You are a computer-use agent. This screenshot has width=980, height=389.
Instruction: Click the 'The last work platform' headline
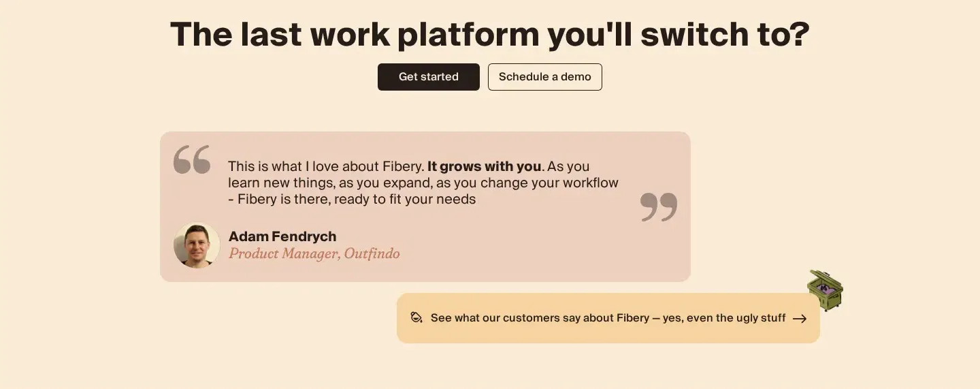(x=355, y=34)
